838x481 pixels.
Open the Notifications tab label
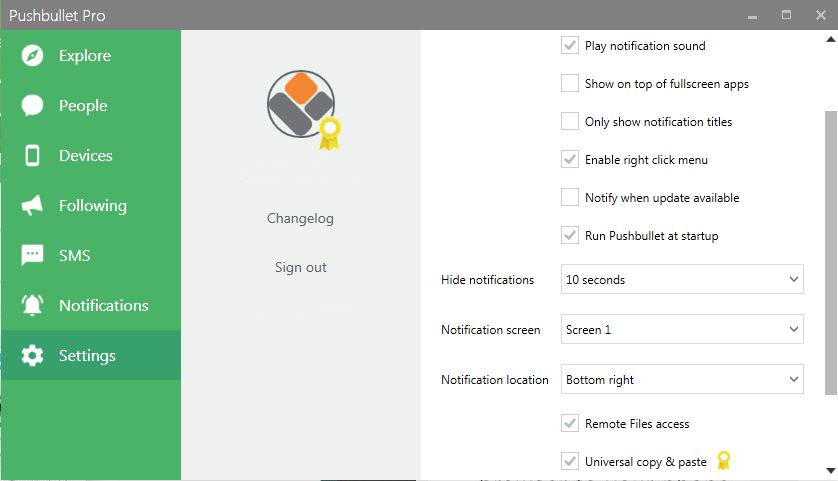tap(104, 306)
